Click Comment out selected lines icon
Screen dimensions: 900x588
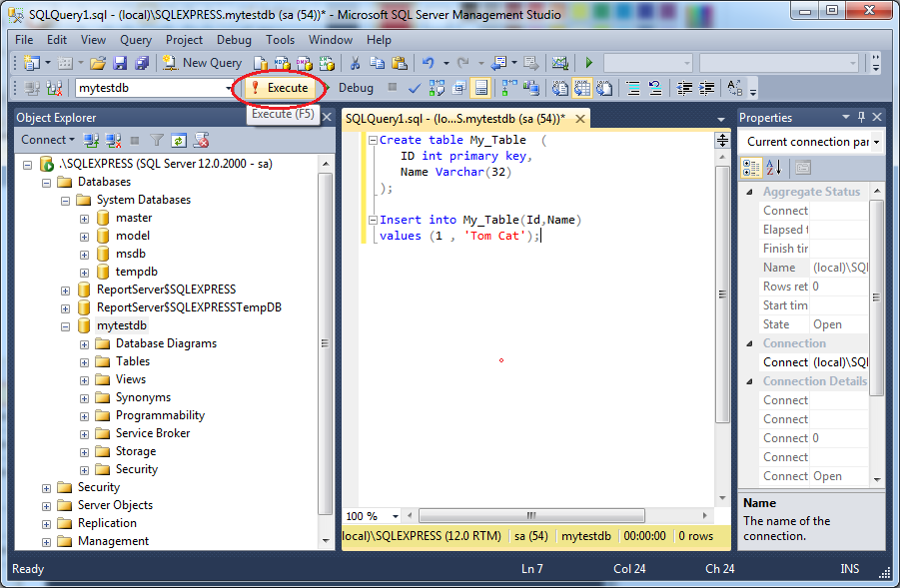coord(633,88)
